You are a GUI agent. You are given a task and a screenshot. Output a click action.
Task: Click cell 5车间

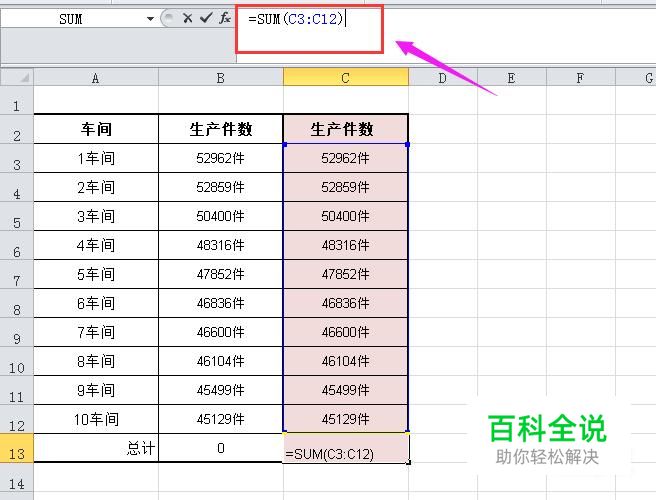pos(96,274)
